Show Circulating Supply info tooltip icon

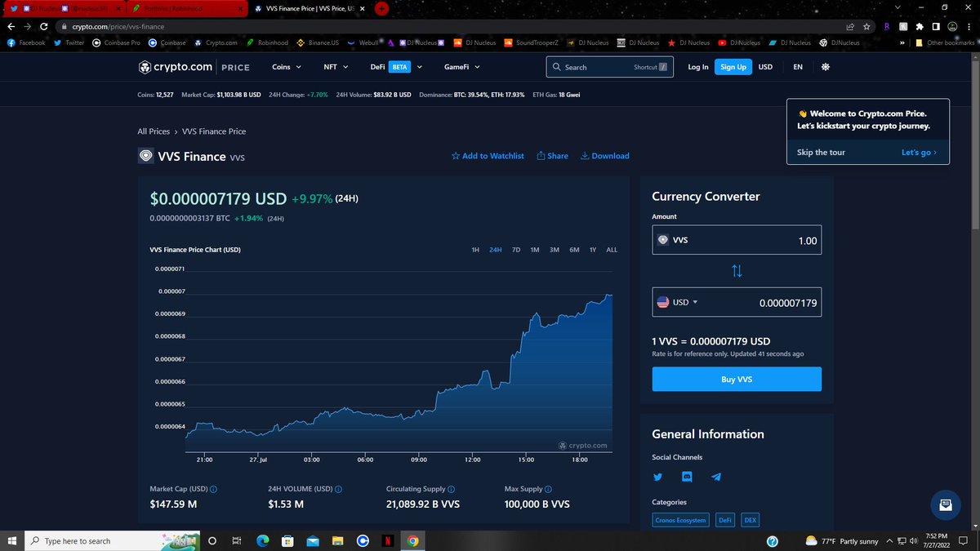(x=452, y=489)
